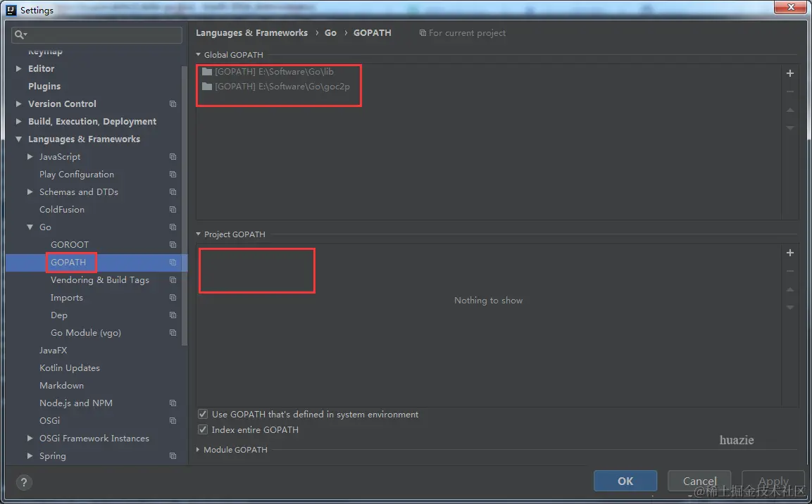Expand the Spring settings node
This screenshot has height=504, width=812.
point(30,455)
